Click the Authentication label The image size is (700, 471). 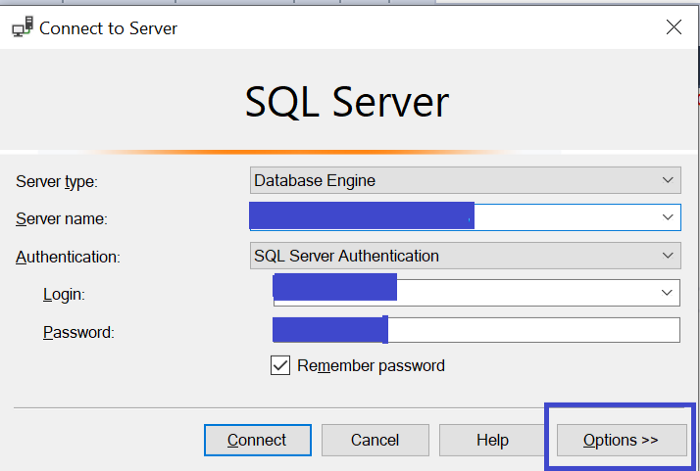click(x=68, y=257)
